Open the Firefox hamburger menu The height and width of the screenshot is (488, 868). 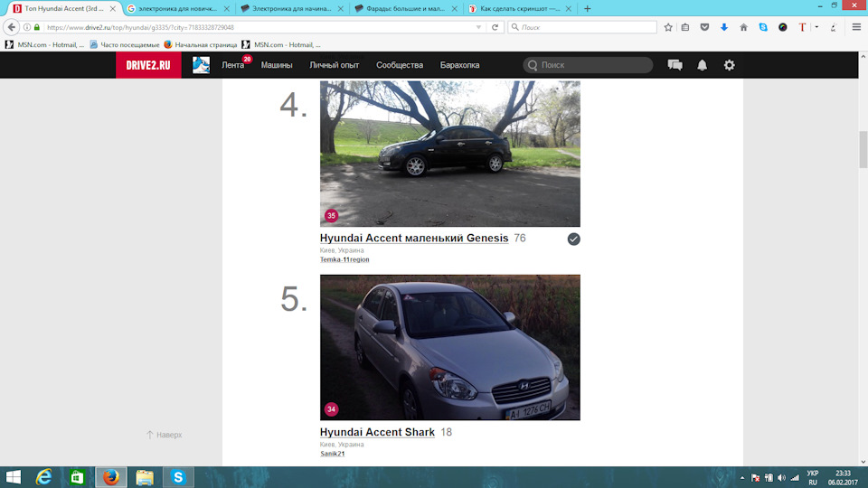(x=856, y=27)
